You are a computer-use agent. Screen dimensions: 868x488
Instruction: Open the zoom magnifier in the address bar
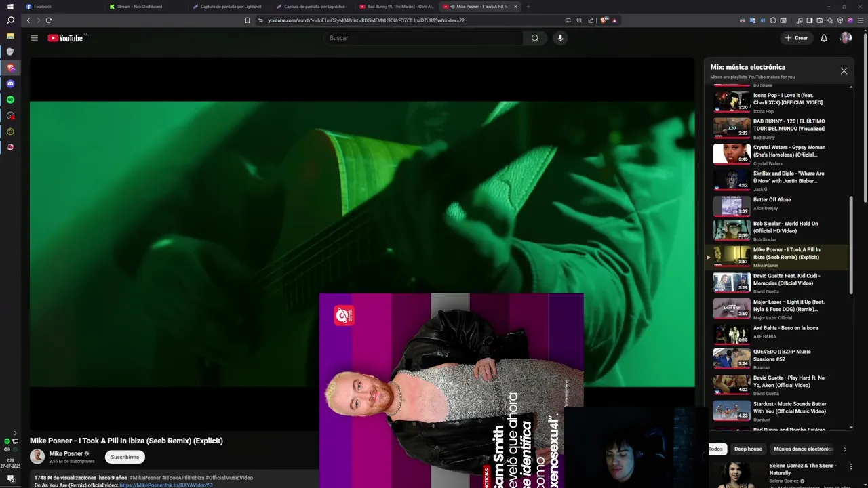point(579,20)
